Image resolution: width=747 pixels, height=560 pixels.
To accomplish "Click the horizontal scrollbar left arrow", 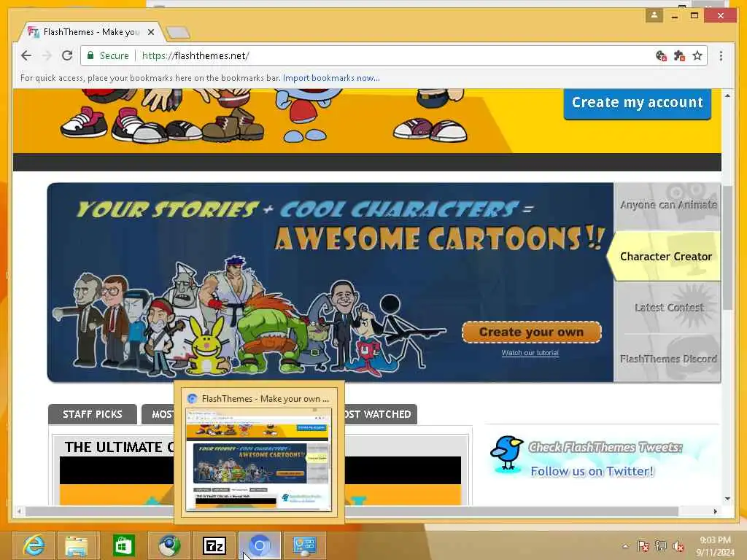I will click(18, 511).
